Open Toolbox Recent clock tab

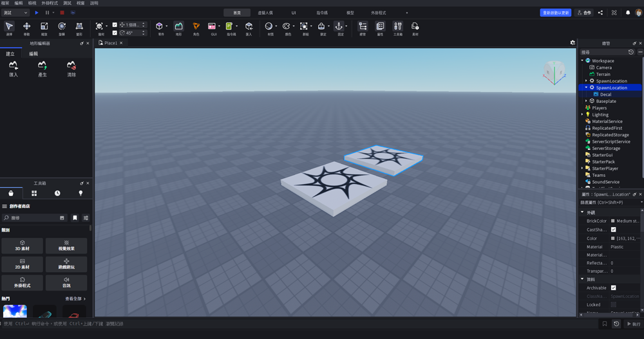pyautogui.click(x=57, y=194)
